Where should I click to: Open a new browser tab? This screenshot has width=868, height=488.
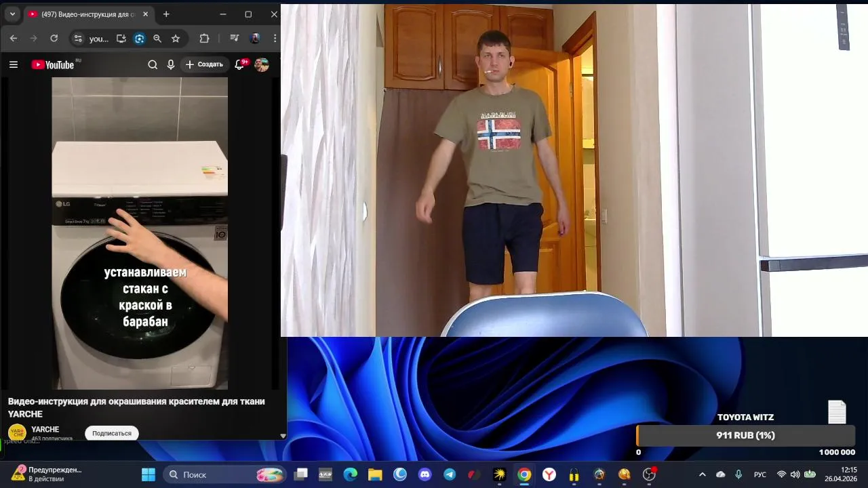166,14
